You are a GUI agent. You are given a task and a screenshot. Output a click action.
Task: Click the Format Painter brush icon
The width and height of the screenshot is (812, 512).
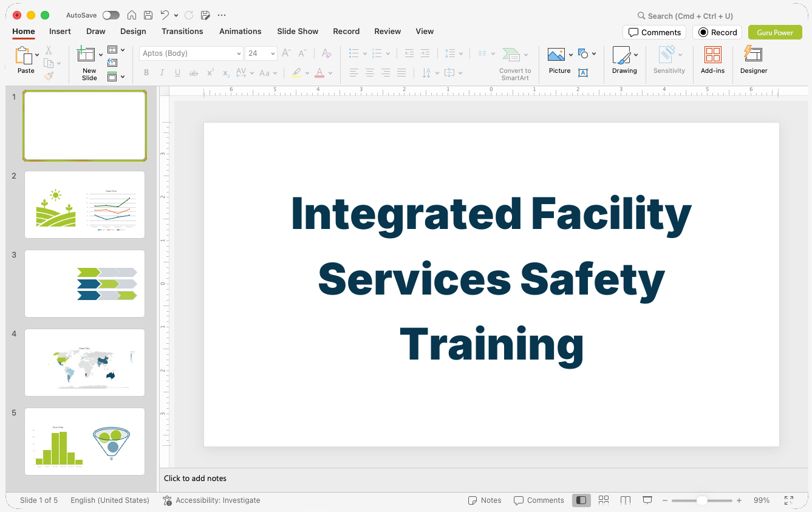[49, 76]
